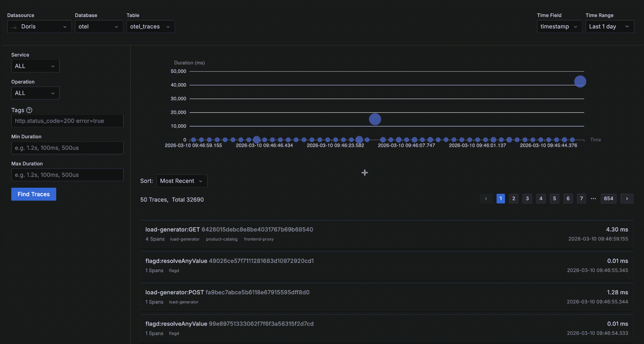Open the Datasource Doris dropdown
This screenshot has width=644, height=344.
39,26
